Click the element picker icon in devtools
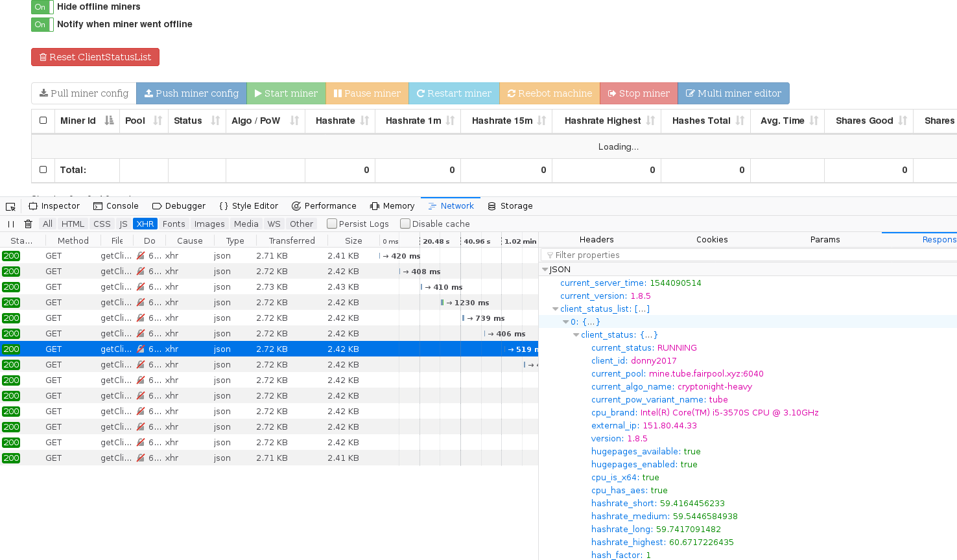 pos(10,206)
